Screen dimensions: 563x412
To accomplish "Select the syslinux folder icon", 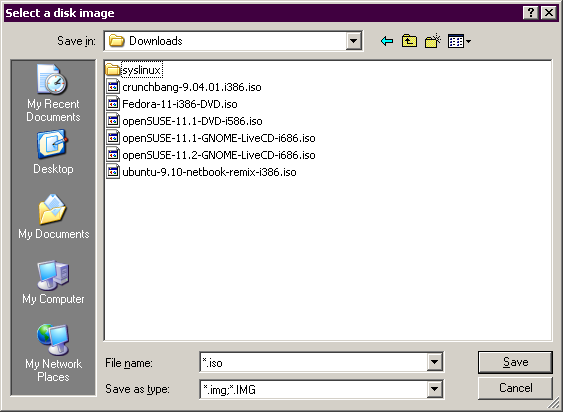I will tap(113, 70).
